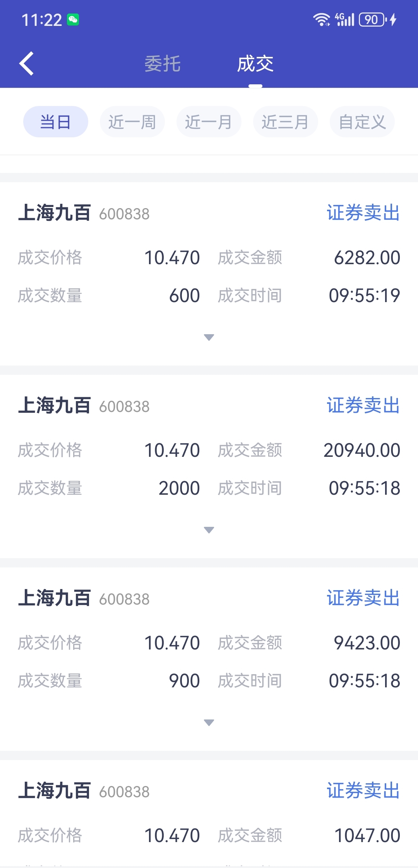Select the 当日 date filter

(56, 122)
